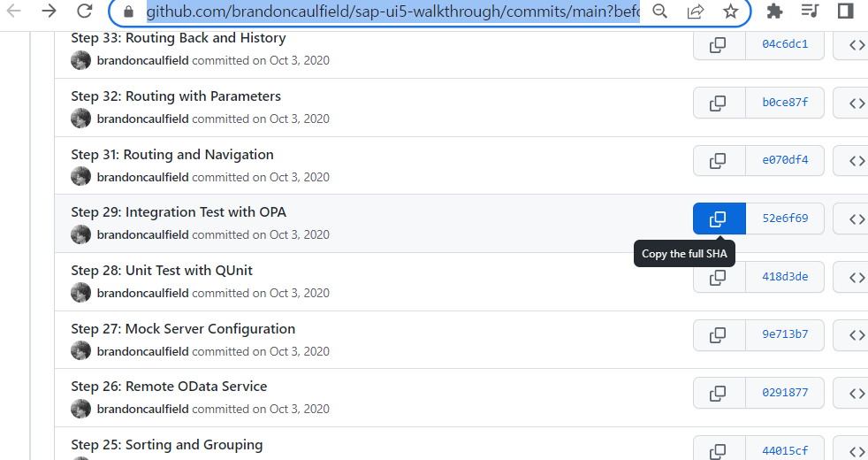
Task: Click author avatar on Step 26 commit
Action: pos(80,409)
